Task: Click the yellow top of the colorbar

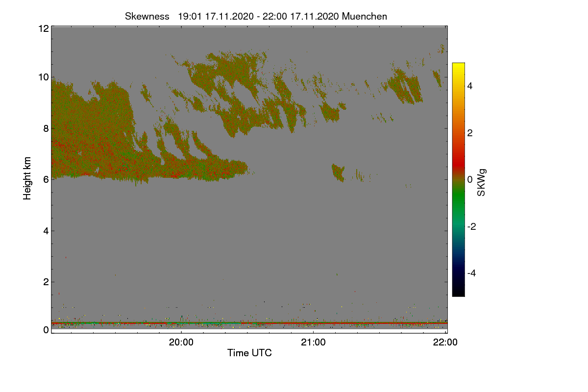Action: click(x=458, y=67)
